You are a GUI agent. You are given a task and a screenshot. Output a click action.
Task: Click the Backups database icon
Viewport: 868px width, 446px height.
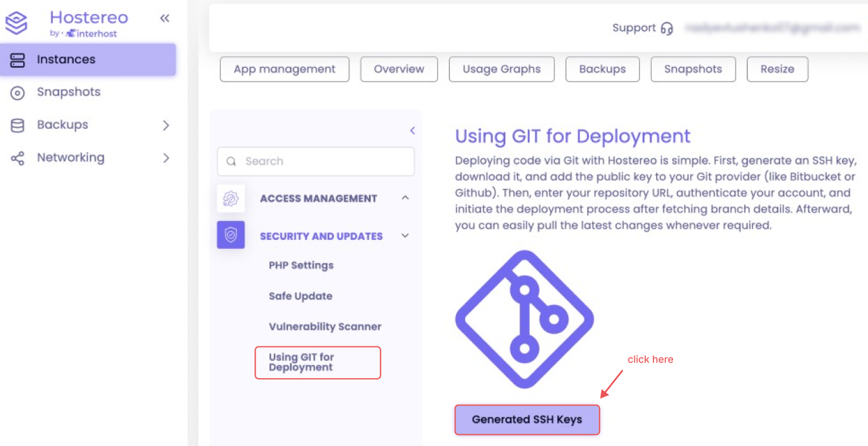[x=17, y=125]
